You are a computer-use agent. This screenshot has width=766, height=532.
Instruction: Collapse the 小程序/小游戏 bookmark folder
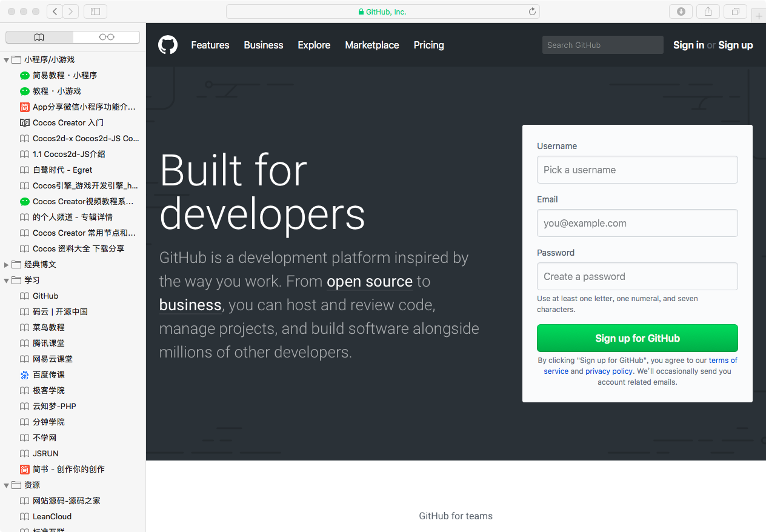tap(7, 59)
